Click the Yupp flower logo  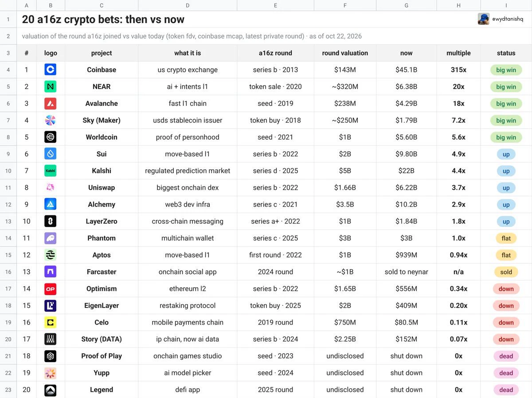point(51,373)
